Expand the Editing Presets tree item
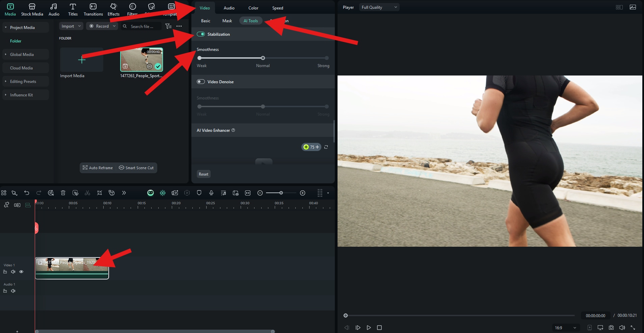The width and height of the screenshot is (644, 333). pyautogui.click(x=6, y=81)
